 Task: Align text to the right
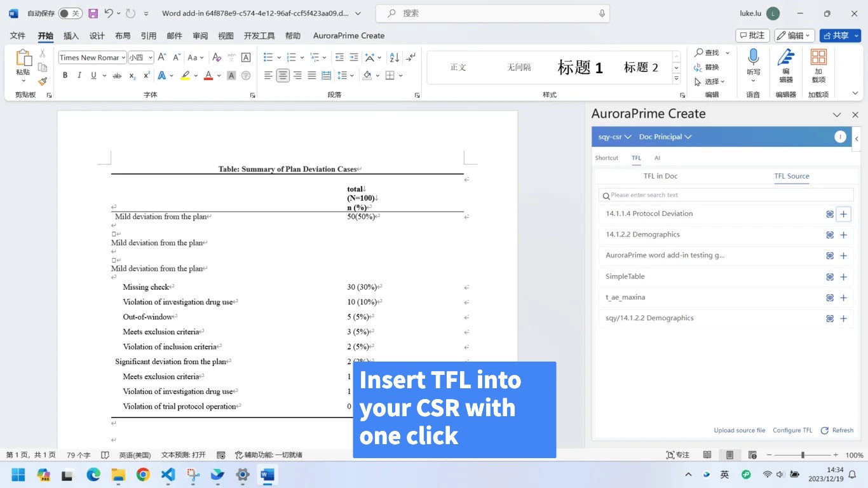(297, 76)
